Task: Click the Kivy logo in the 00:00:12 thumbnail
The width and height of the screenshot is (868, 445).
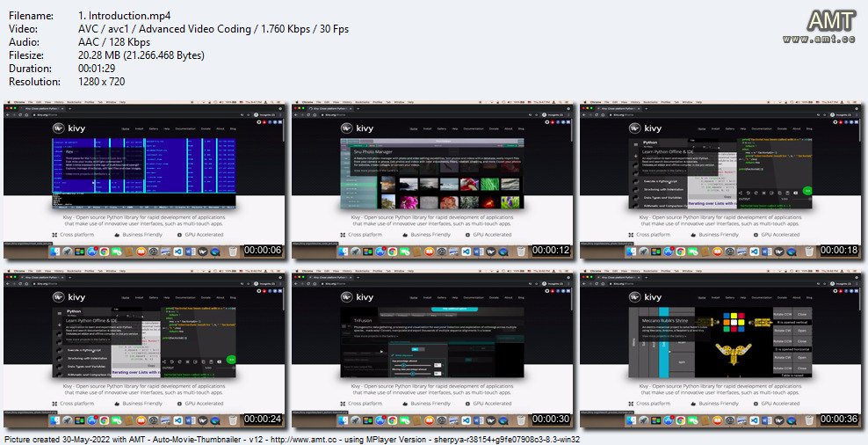Action: (356, 128)
